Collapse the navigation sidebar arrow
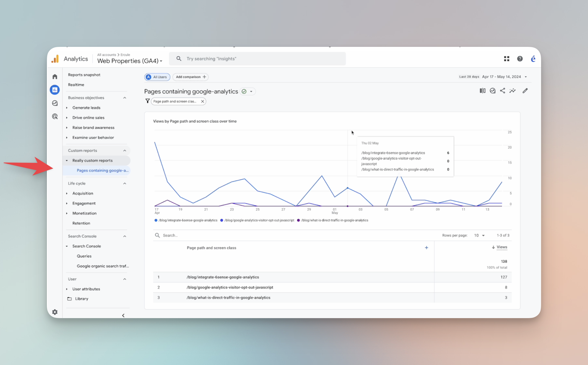 (123, 315)
